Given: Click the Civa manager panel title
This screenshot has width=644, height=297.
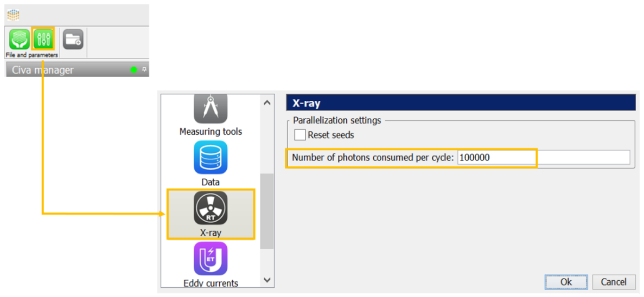Looking at the screenshot, I should tap(43, 70).
